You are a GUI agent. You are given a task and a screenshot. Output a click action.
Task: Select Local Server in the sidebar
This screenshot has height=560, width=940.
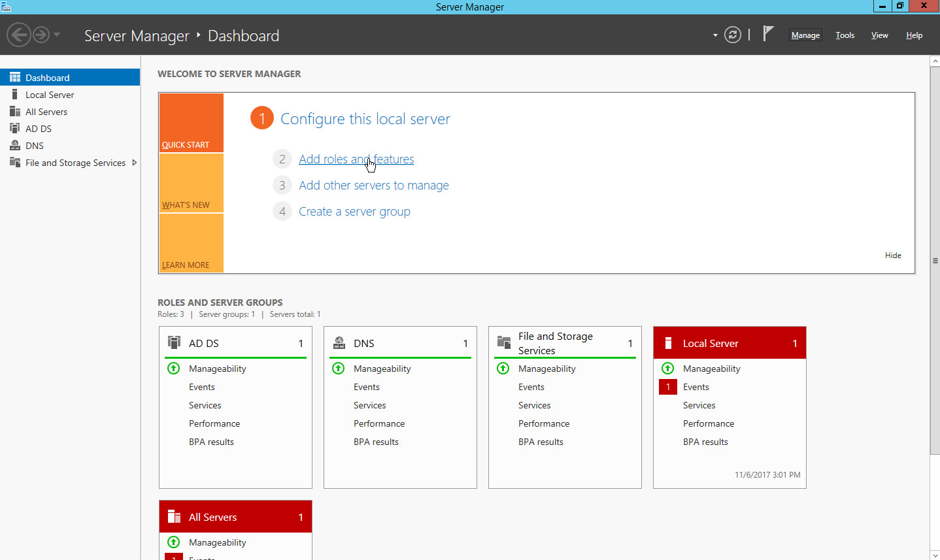point(50,95)
